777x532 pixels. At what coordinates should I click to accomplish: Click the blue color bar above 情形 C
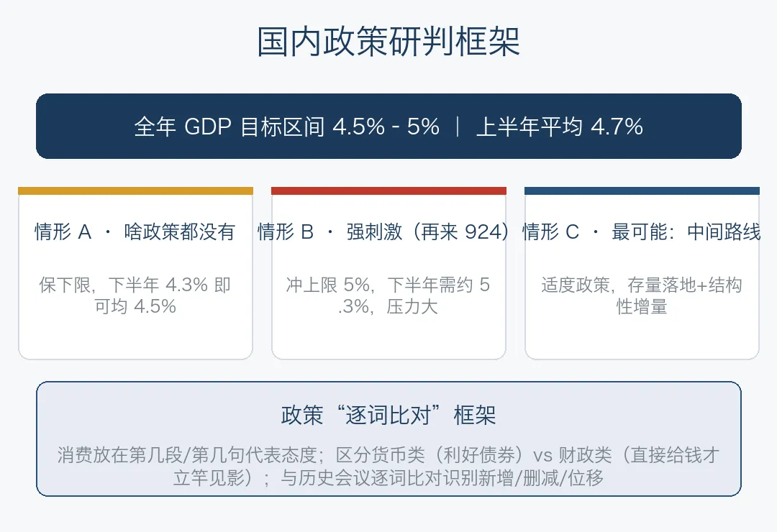pos(642,191)
